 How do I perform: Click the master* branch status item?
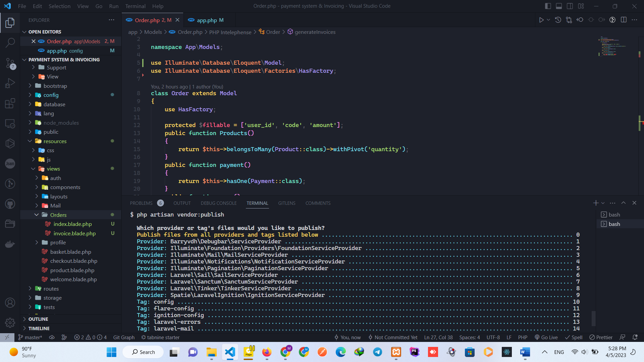point(30,337)
